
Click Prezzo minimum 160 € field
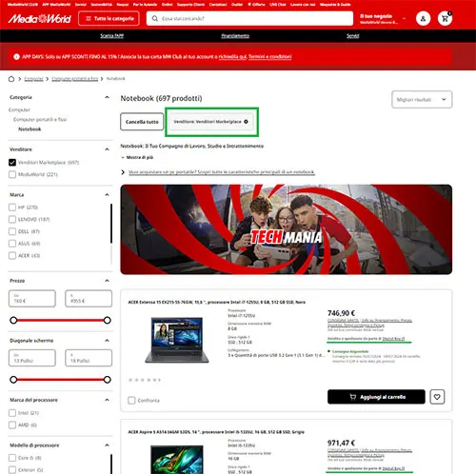[32, 299]
